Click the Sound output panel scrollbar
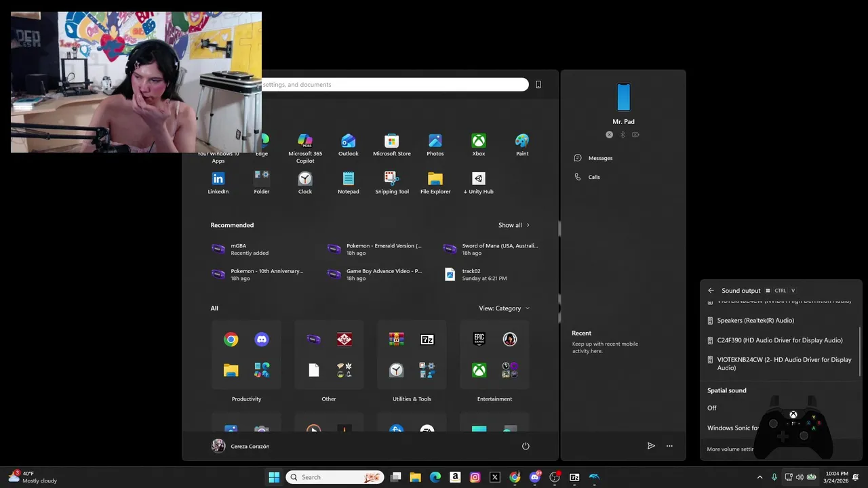The width and height of the screenshot is (868, 488). pos(860,351)
